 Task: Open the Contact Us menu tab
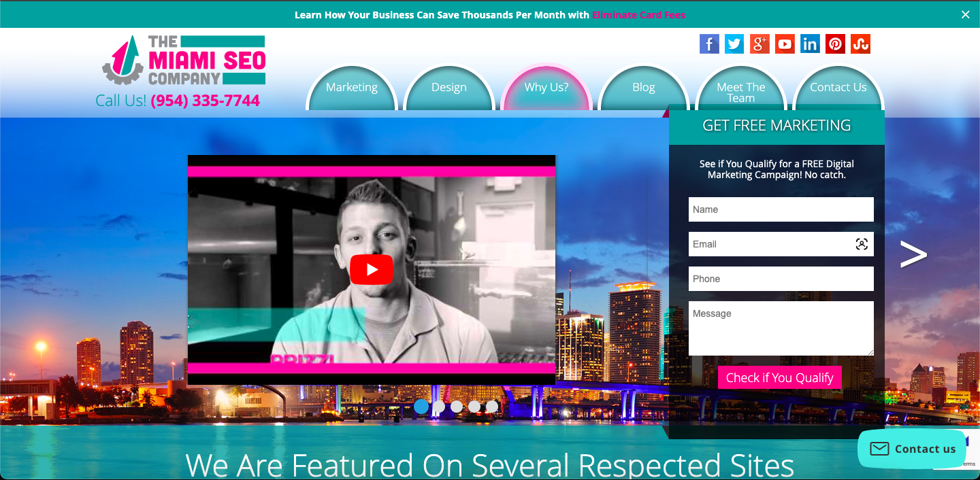pos(838,88)
